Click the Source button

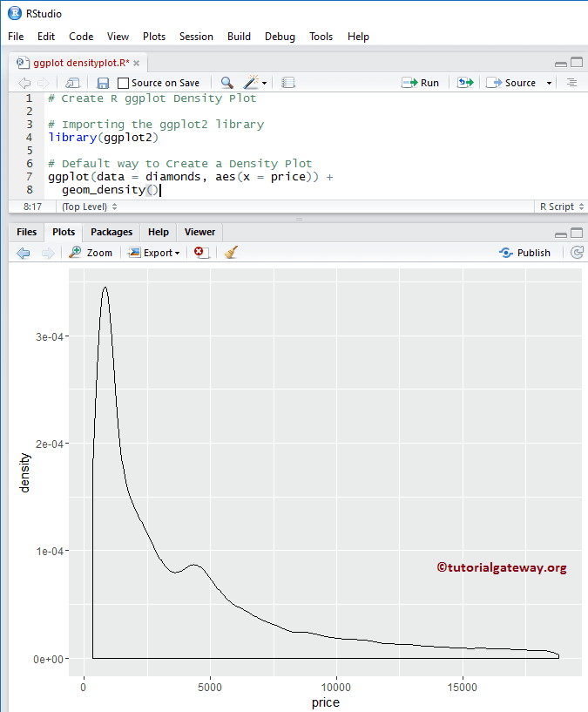pyautogui.click(x=511, y=83)
